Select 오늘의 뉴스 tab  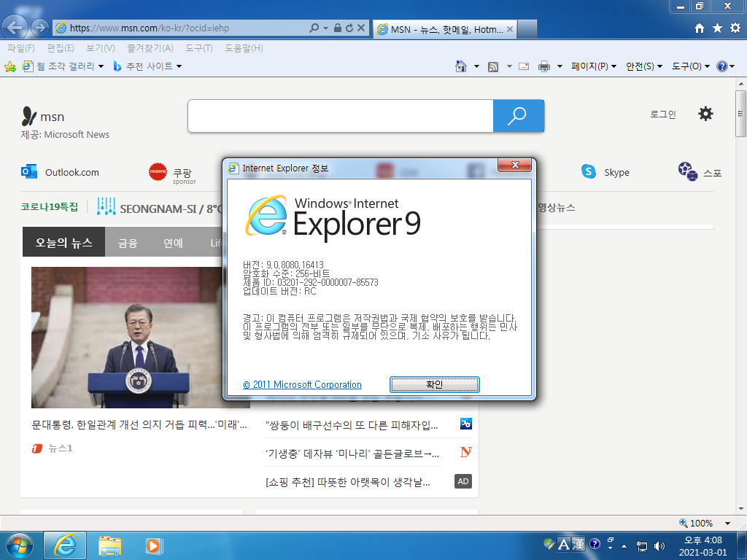64,242
